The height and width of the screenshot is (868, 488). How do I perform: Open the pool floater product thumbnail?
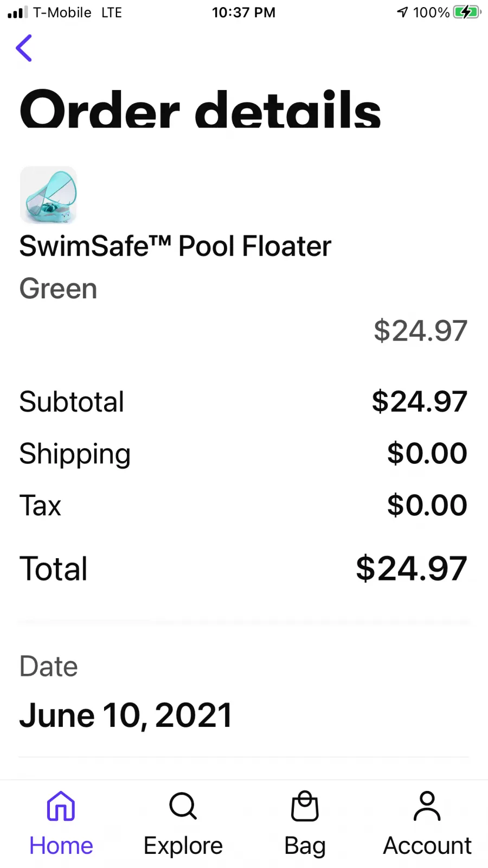pos(48,195)
